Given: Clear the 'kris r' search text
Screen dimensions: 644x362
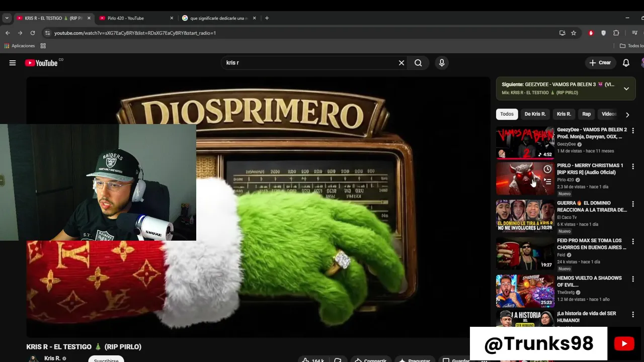Looking at the screenshot, I should 401,63.
